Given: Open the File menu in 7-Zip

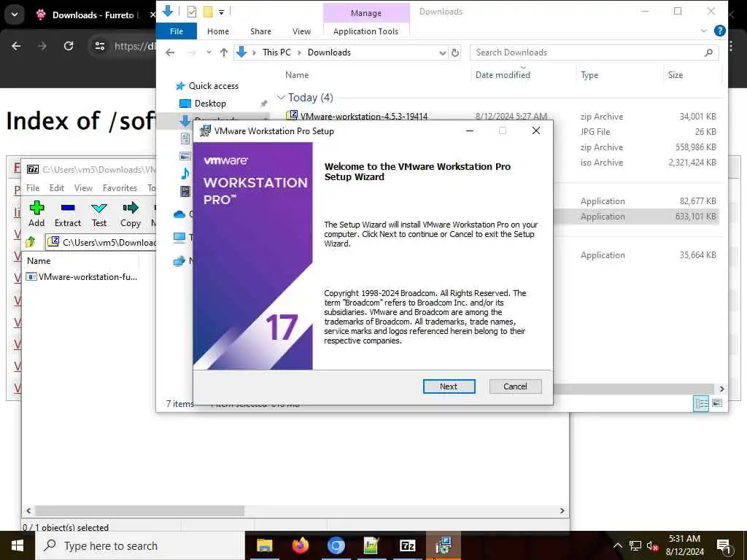Looking at the screenshot, I should (33, 187).
